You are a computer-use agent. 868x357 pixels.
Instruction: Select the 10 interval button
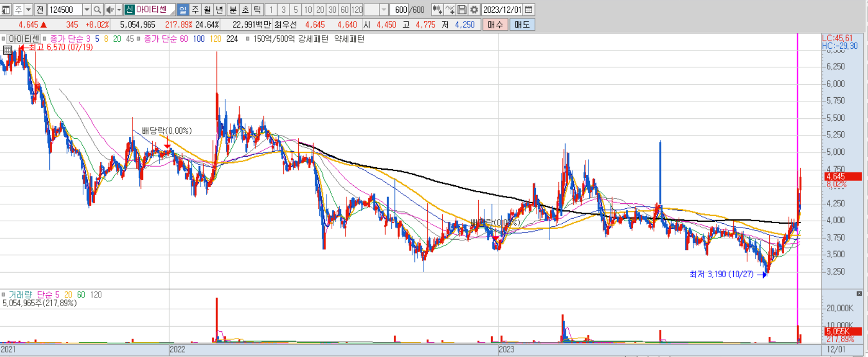(308, 9)
